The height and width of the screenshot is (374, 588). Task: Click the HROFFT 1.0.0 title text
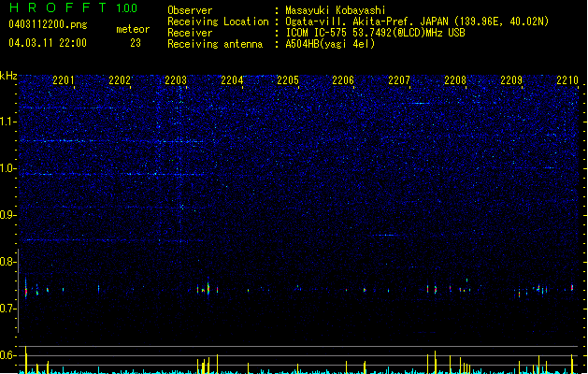pyautogui.click(x=74, y=7)
